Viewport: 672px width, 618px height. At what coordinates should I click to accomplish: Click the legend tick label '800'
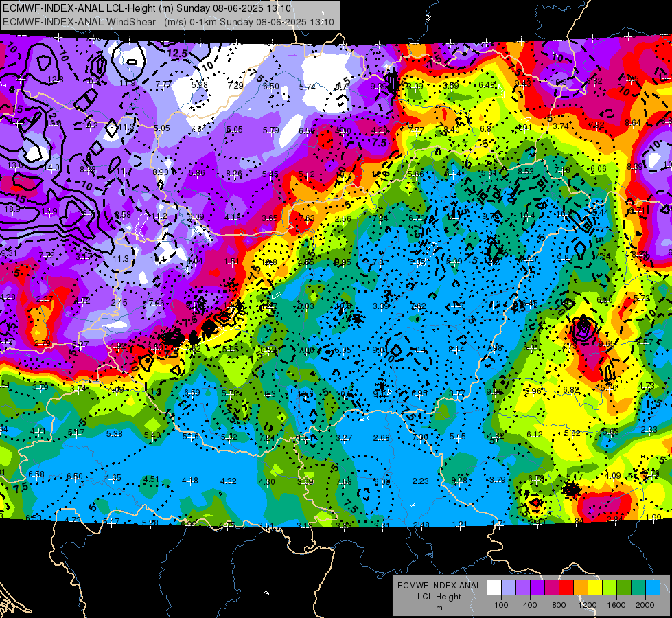[559, 605]
